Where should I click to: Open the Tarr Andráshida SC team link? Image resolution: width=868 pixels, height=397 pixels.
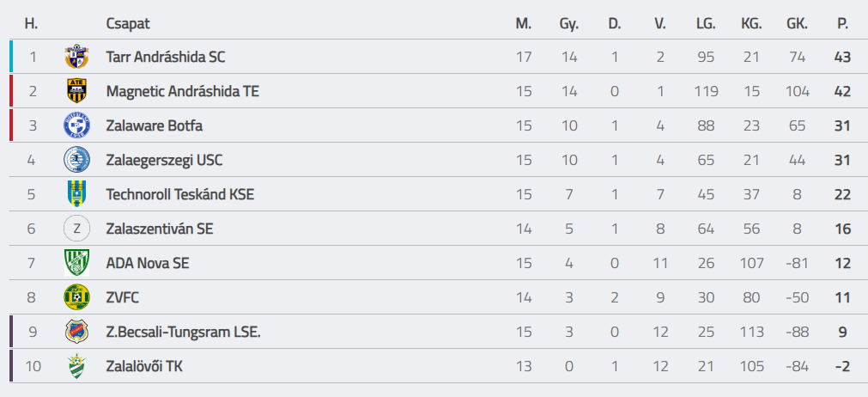click(166, 57)
